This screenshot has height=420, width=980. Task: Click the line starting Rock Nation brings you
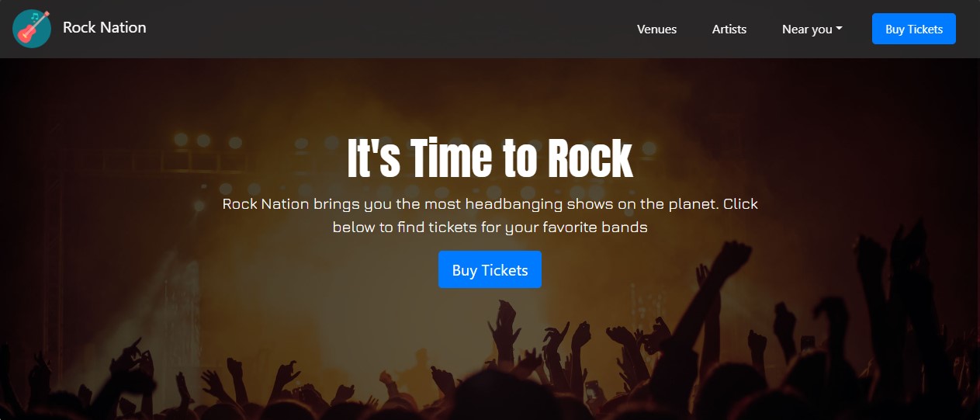pos(490,205)
